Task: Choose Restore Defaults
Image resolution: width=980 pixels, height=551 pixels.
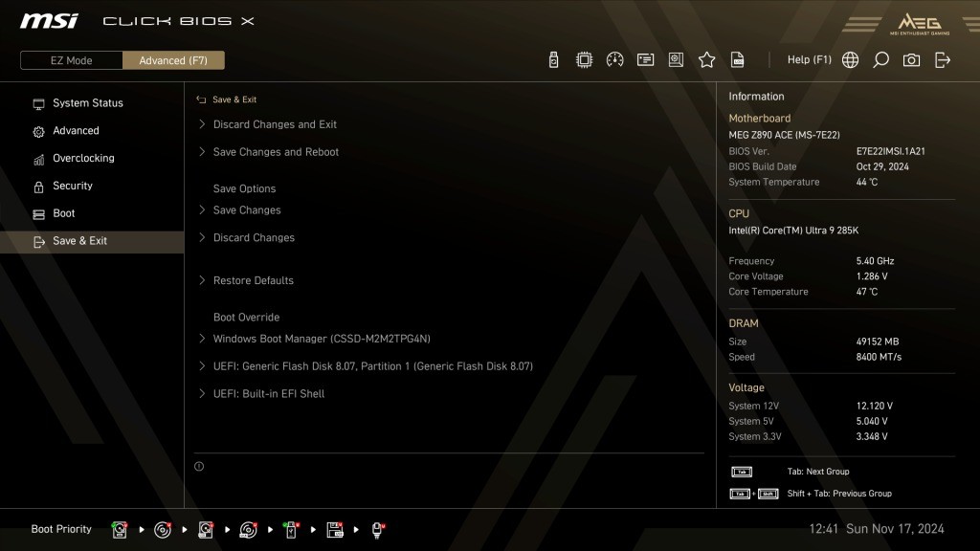Action: coord(253,280)
